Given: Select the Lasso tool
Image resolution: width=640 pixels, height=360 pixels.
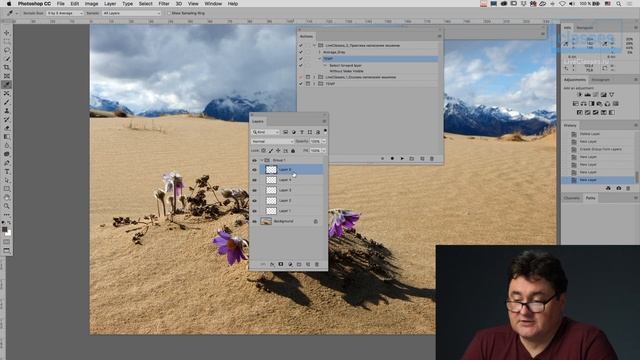Looking at the screenshot, I should click(7, 50).
